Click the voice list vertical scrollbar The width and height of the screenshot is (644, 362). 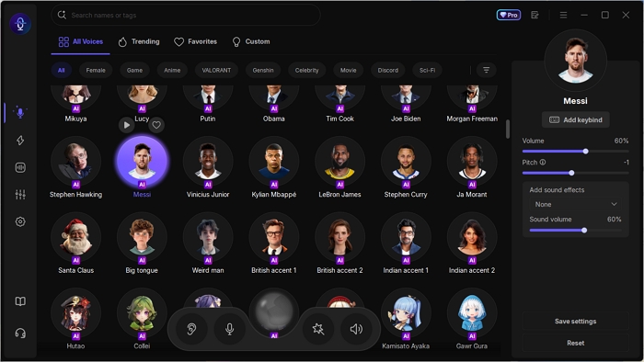[x=508, y=130]
